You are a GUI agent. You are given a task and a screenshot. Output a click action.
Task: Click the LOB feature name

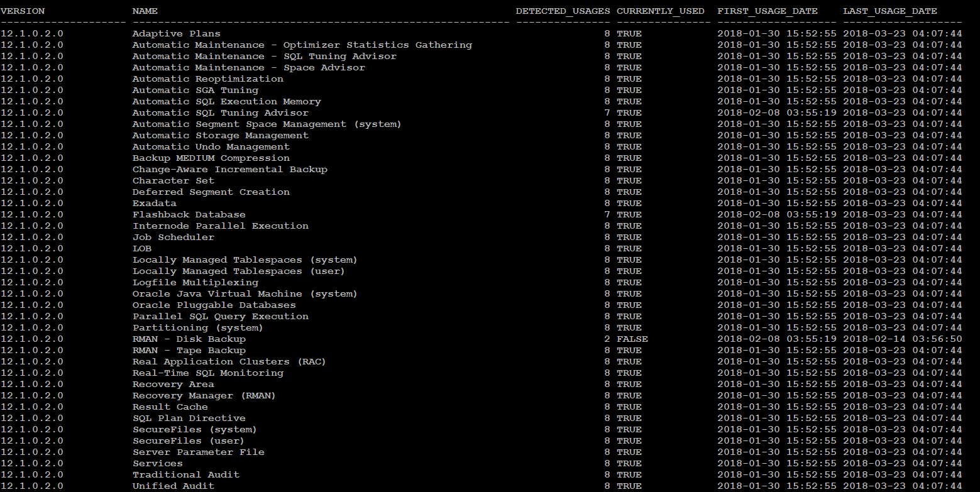click(x=142, y=248)
